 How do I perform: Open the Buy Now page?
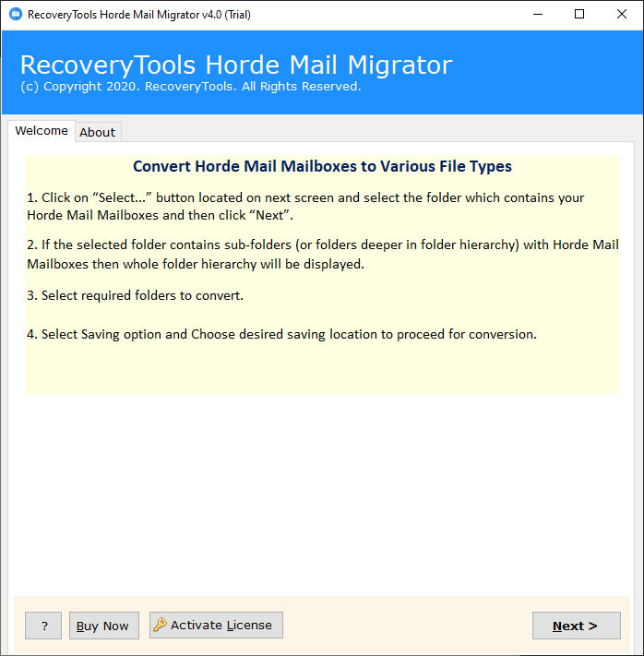coord(103,626)
